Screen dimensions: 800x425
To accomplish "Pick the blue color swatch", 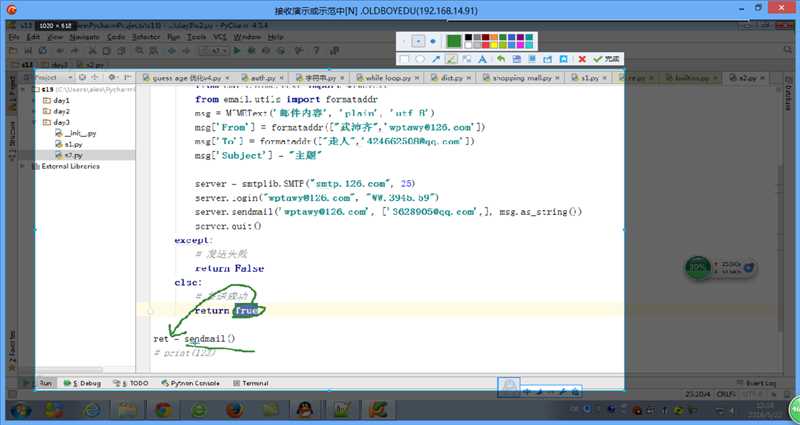I will point(512,37).
